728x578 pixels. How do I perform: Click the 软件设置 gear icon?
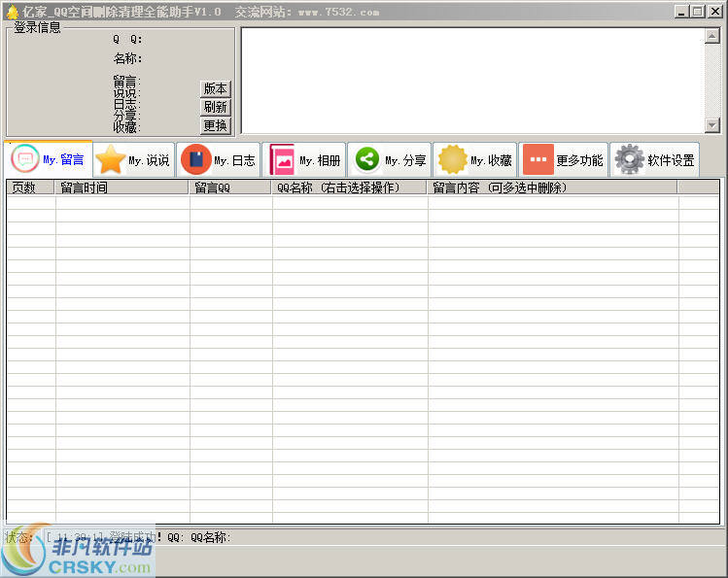click(x=629, y=159)
